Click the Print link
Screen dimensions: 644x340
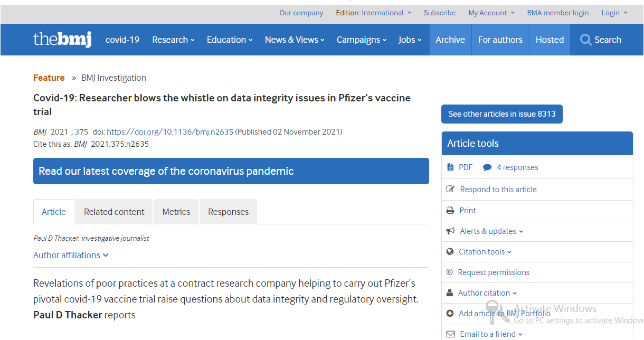468,210
